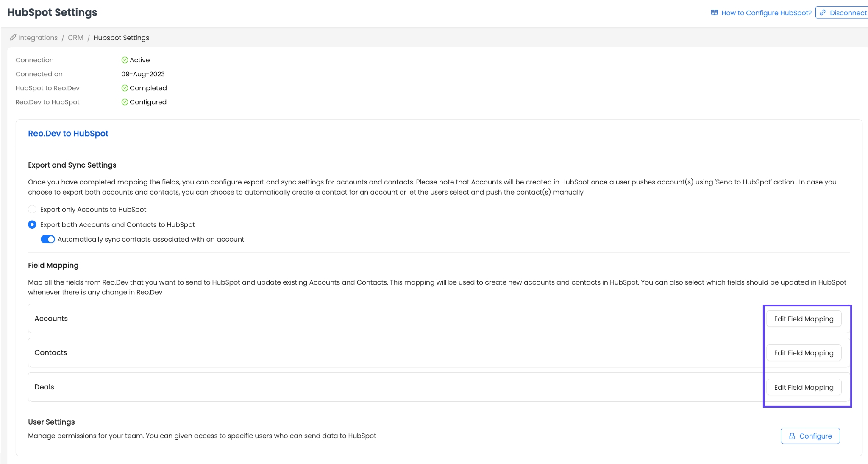
Task: Click the lock icon in Configure button
Action: click(792, 436)
